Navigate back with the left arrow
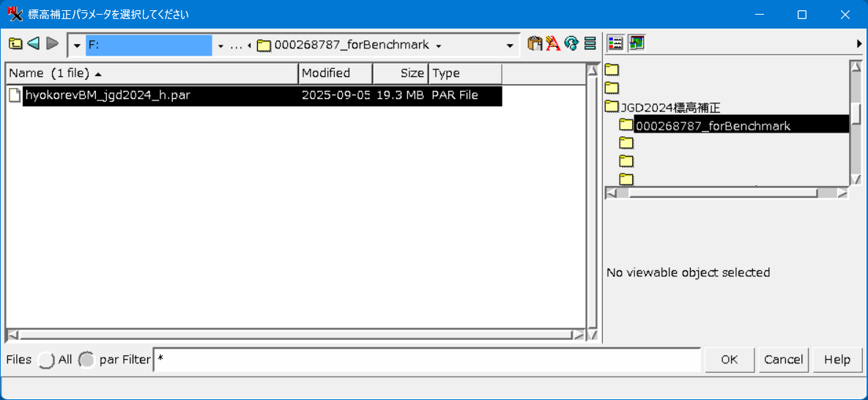Image resolution: width=868 pixels, height=400 pixels. (x=33, y=44)
